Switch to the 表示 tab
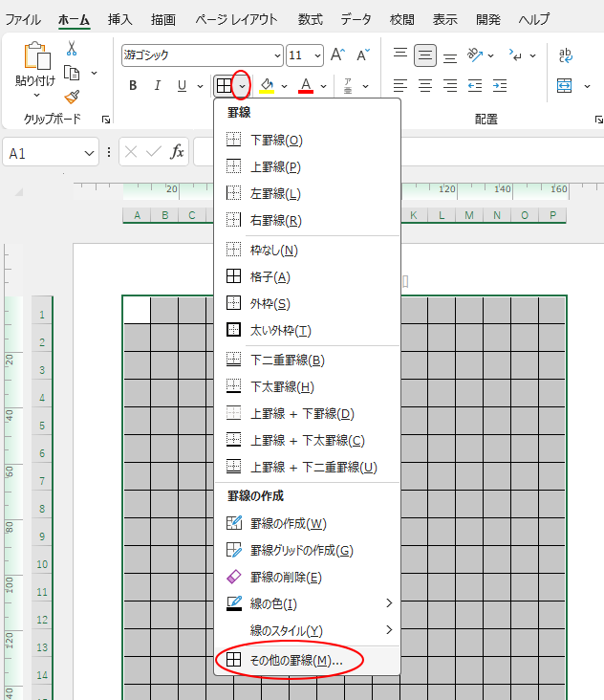This screenshot has width=604, height=700. point(444,19)
